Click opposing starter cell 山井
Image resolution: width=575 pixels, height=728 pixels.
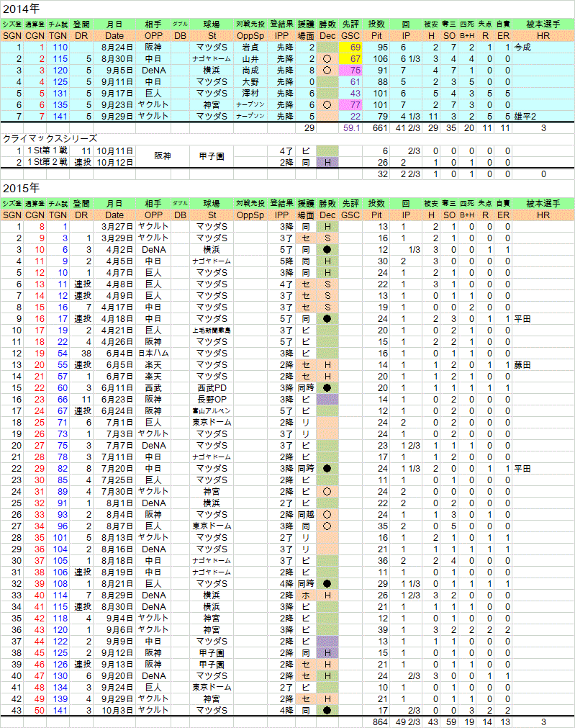[250, 59]
